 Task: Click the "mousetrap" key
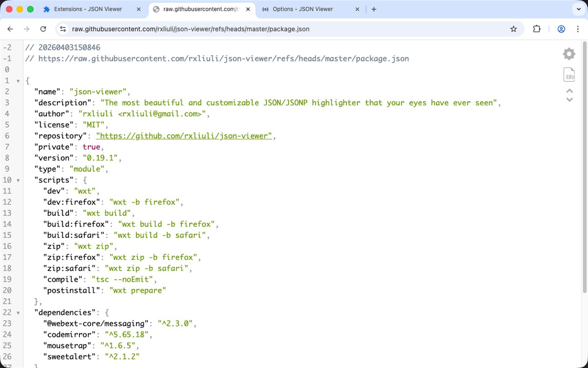click(67, 345)
